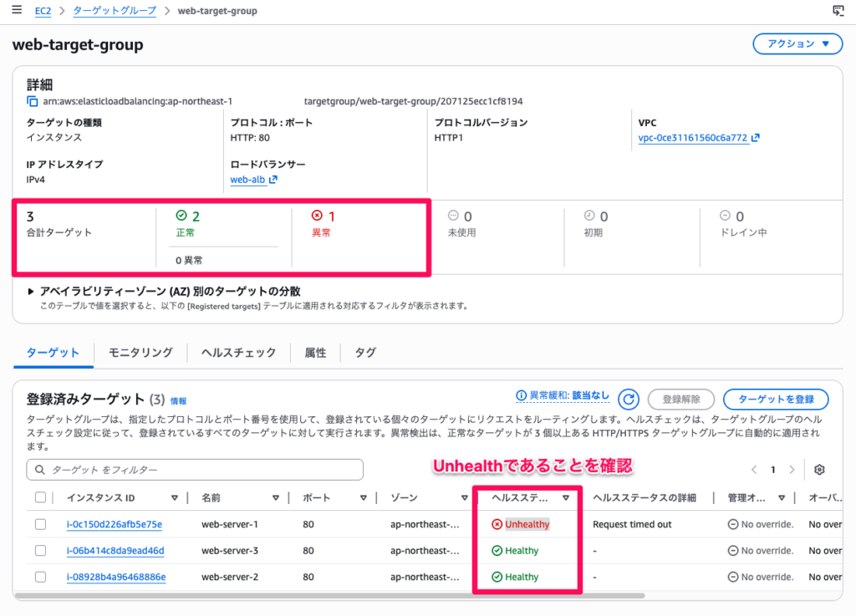Go to next page of targets
856x616 pixels.
tap(792, 470)
